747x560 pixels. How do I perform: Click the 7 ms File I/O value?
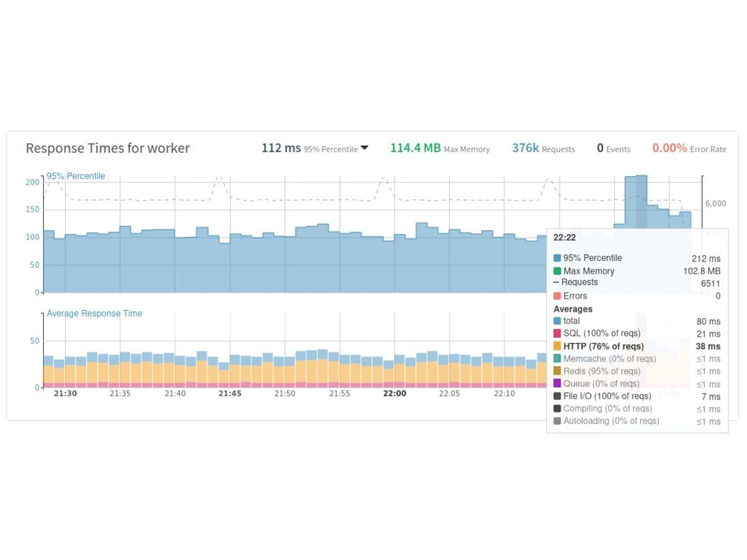711,396
